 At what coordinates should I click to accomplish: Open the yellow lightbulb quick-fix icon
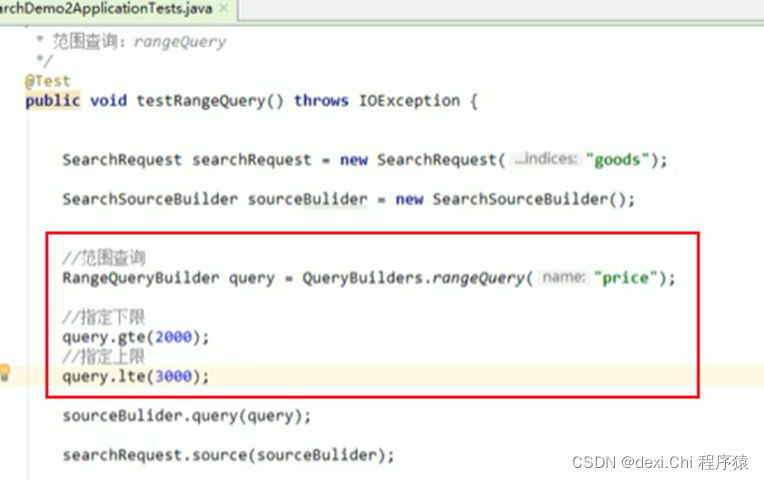pyautogui.click(x=5, y=373)
